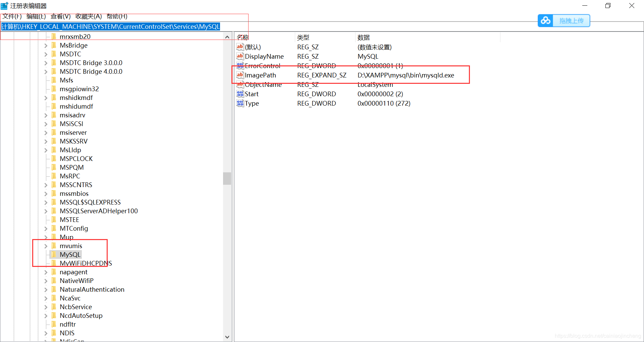Expand the NDIS tree node
This screenshot has height=342, width=644.
point(46,333)
